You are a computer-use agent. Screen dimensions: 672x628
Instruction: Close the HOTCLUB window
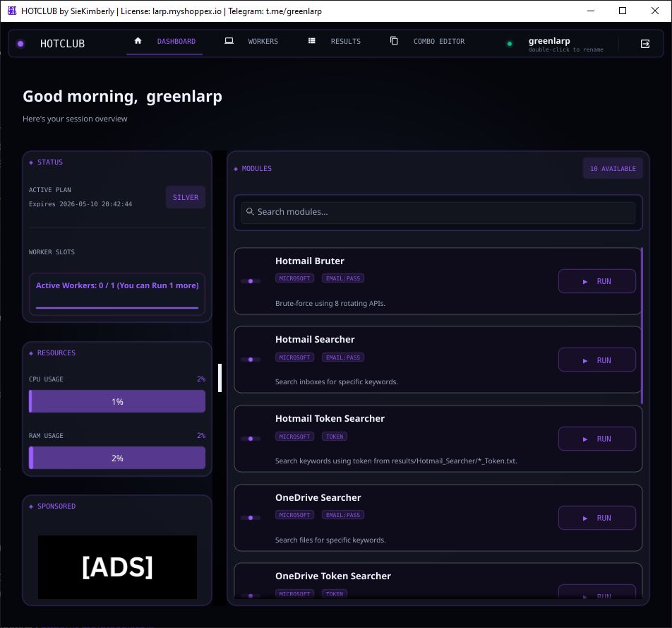[x=655, y=11]
